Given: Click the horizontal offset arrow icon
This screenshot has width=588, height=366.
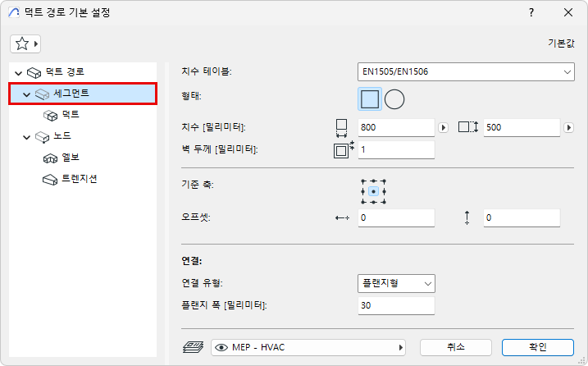Looking at the screenshot, I should click(x=342, y=217).
